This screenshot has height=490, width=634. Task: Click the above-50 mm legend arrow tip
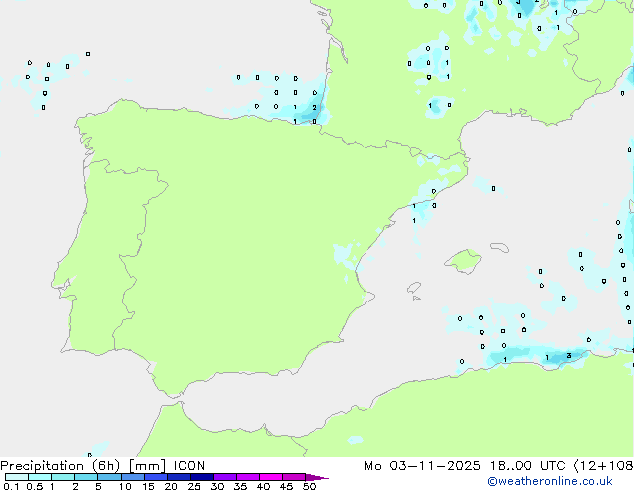coord(317,477)
